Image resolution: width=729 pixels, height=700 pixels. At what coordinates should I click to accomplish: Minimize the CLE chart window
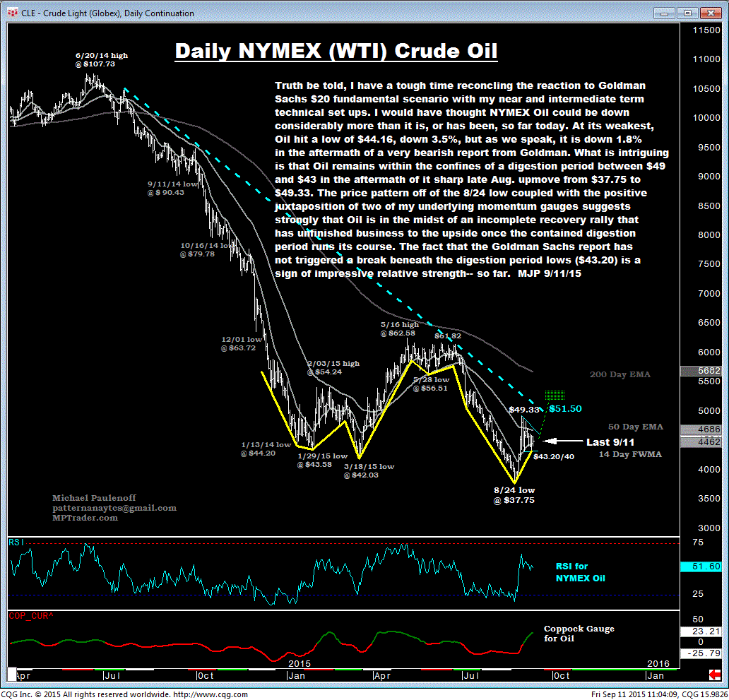665,13
